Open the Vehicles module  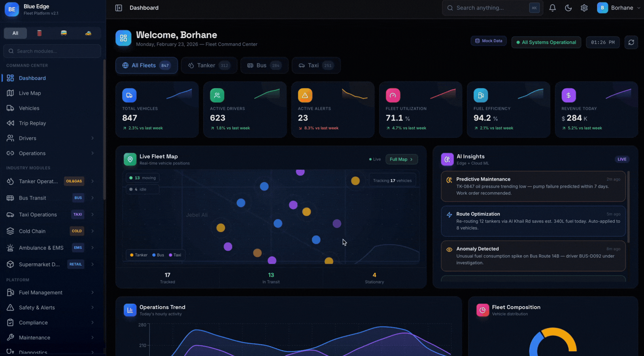[x=29, y=108]
